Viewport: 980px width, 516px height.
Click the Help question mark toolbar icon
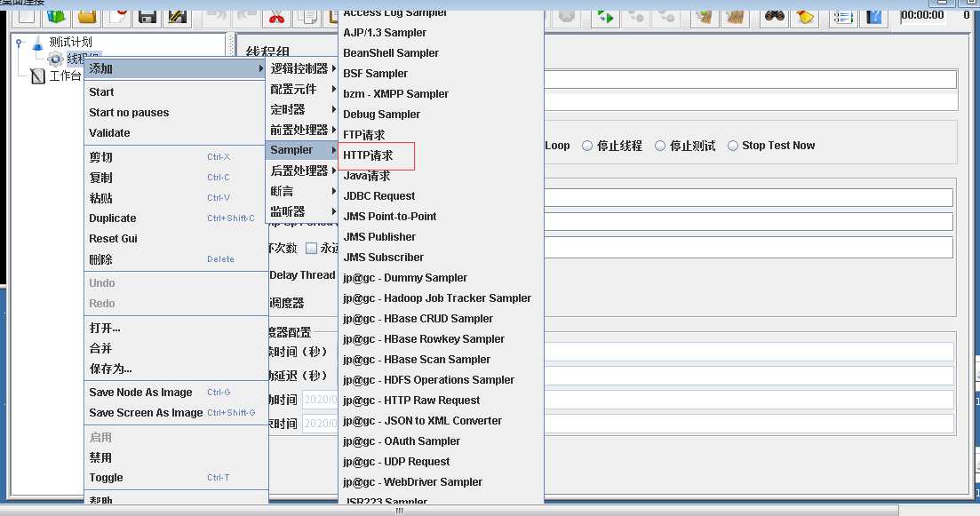point(875,15)
